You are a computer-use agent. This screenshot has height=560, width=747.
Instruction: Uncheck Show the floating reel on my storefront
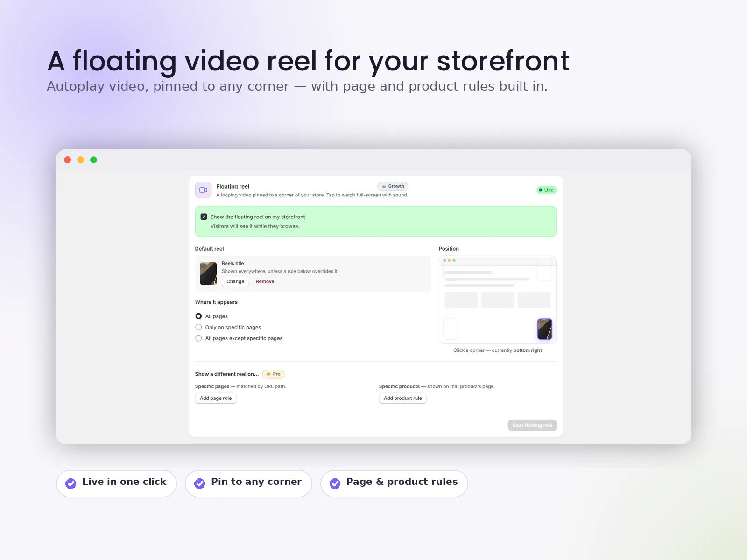pos(204,217)
